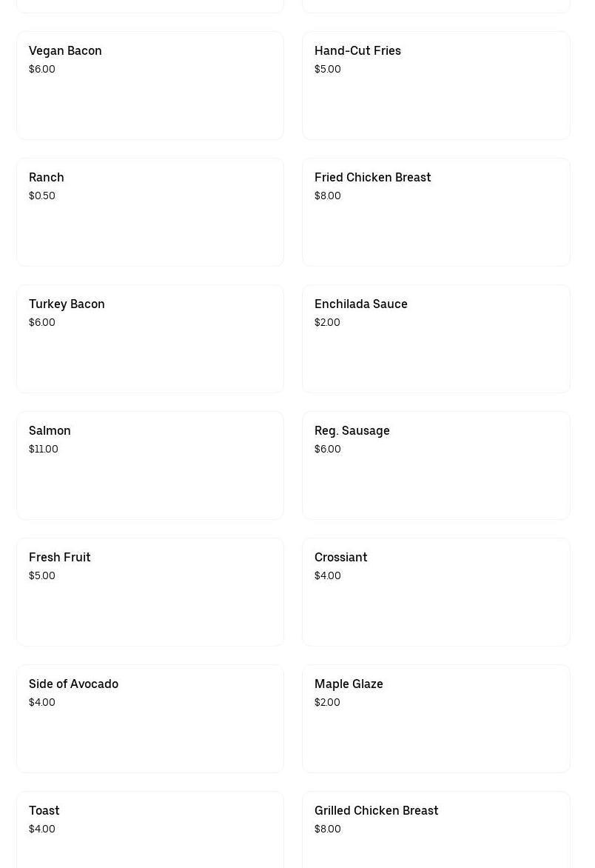The image size is (595, 868).
Task: Open the Enchilada Sauce card
Action: click(x=436, y=338)
